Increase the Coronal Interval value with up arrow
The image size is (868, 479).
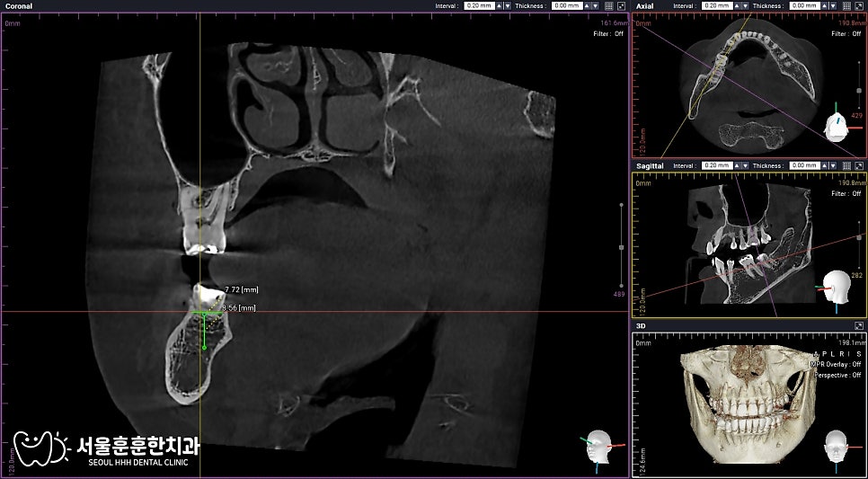[x=500, y=6]
